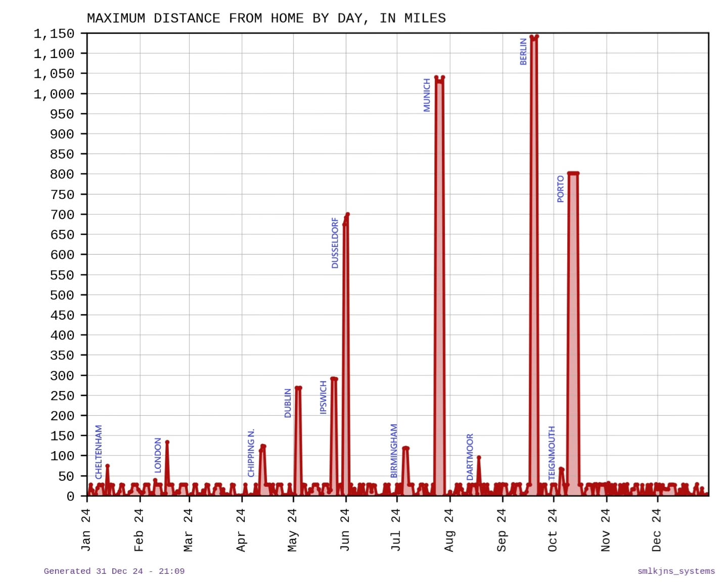The width and height of the screenshot is (728, 588).
Task: Click the CHELTENHAM annotation
Action: pyautogui.click(x=99, y=452)
